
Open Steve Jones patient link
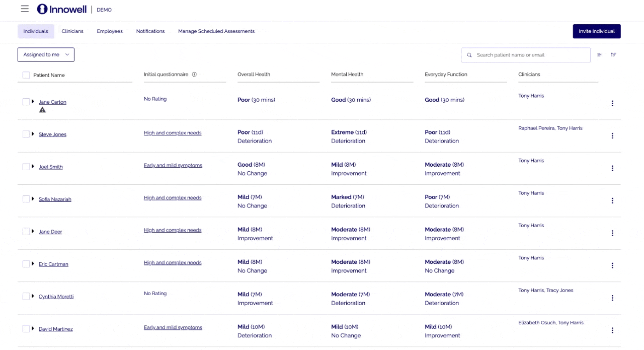(52, 134)
